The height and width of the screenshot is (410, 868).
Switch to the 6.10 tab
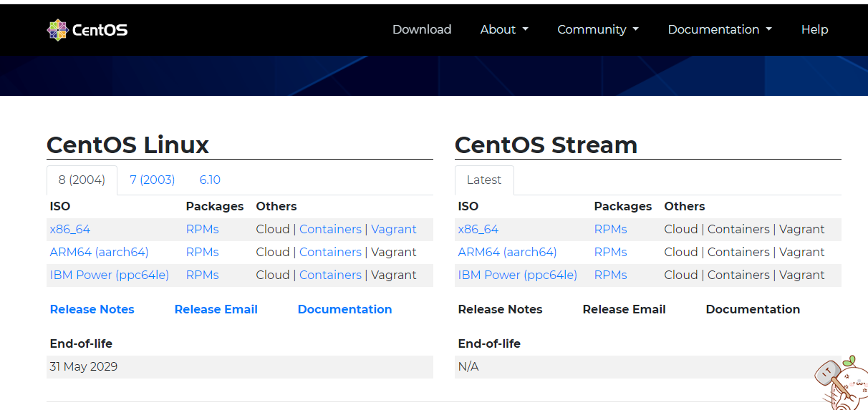[x=210, y=180]
